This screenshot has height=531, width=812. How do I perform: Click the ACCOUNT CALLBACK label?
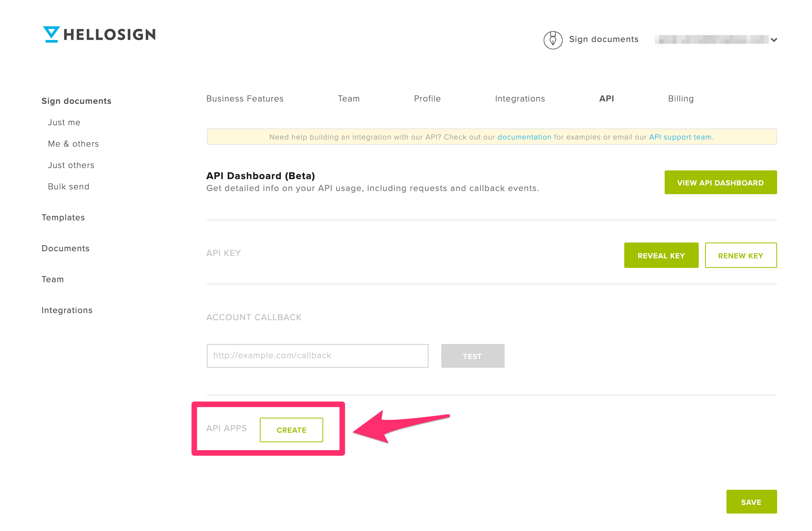click(x=254, y=317)
